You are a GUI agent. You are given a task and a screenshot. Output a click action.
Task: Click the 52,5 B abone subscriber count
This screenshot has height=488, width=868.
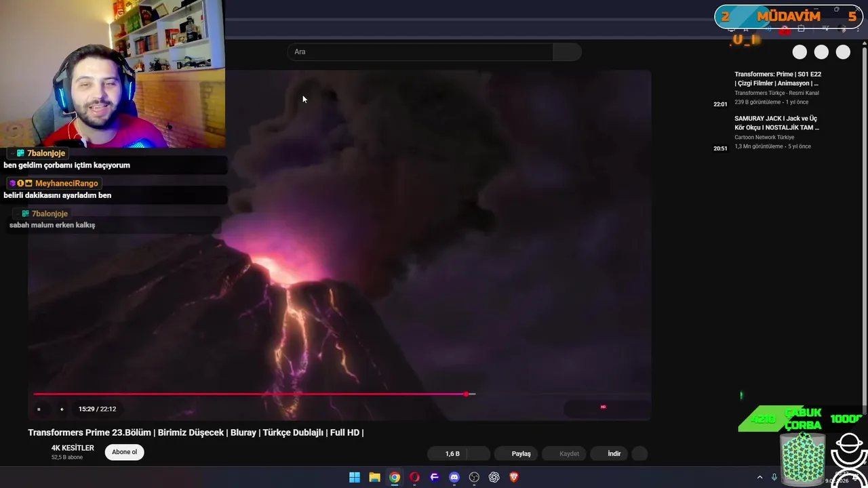click(x=67, y=457)
